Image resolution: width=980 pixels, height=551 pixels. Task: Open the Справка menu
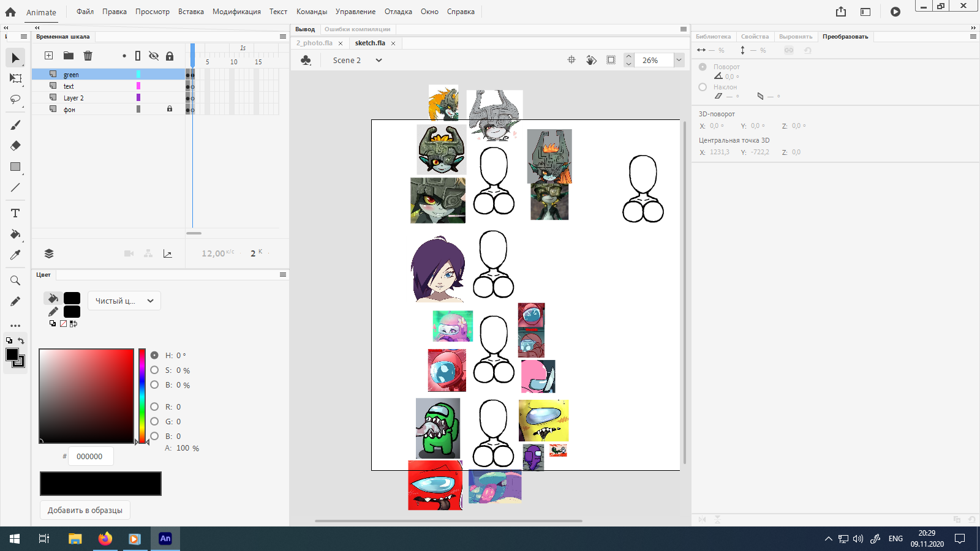coord(461,12)
